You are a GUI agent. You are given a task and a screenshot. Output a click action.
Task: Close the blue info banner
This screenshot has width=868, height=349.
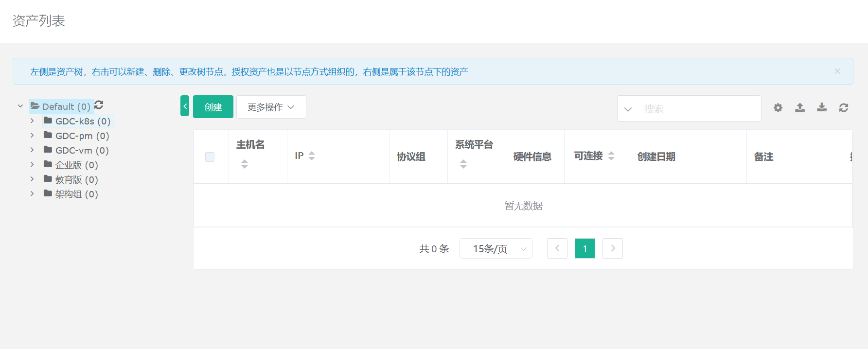837,71
